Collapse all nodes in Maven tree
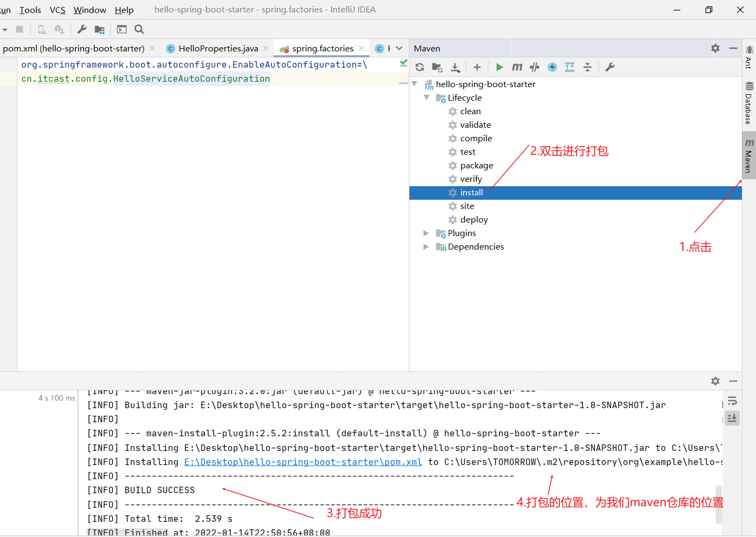The image size is (756, 537). [588, 67]
